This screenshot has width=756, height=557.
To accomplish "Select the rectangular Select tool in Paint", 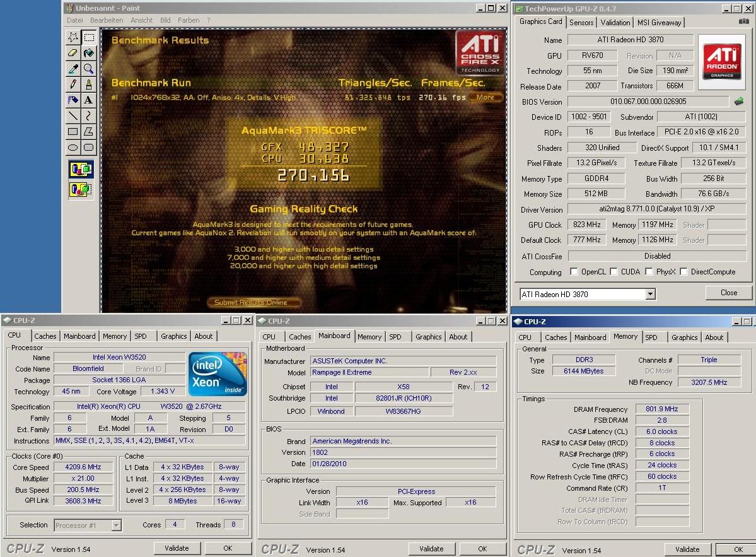I will [89, 37].
